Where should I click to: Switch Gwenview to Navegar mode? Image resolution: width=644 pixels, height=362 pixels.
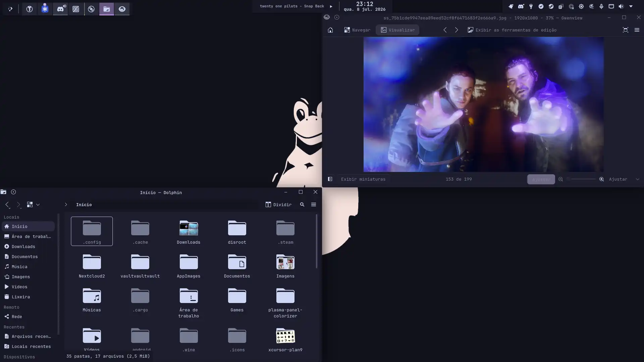(357, 30)
